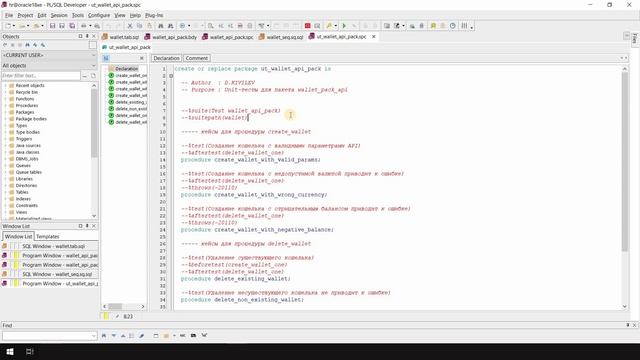The image size is (640, 360).
Task: Click the Print icon in the toolbar
Action: click(84, 26)
